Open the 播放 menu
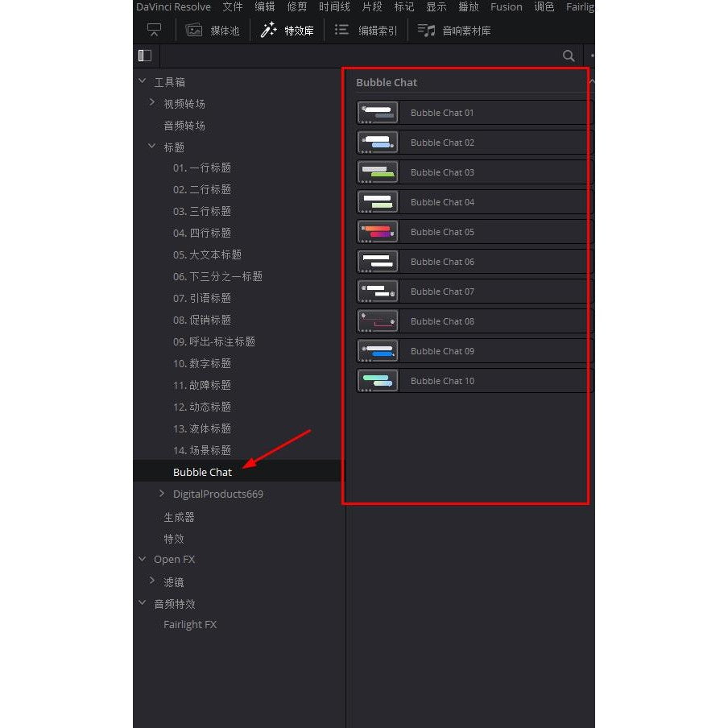 [x=468, y=7]
